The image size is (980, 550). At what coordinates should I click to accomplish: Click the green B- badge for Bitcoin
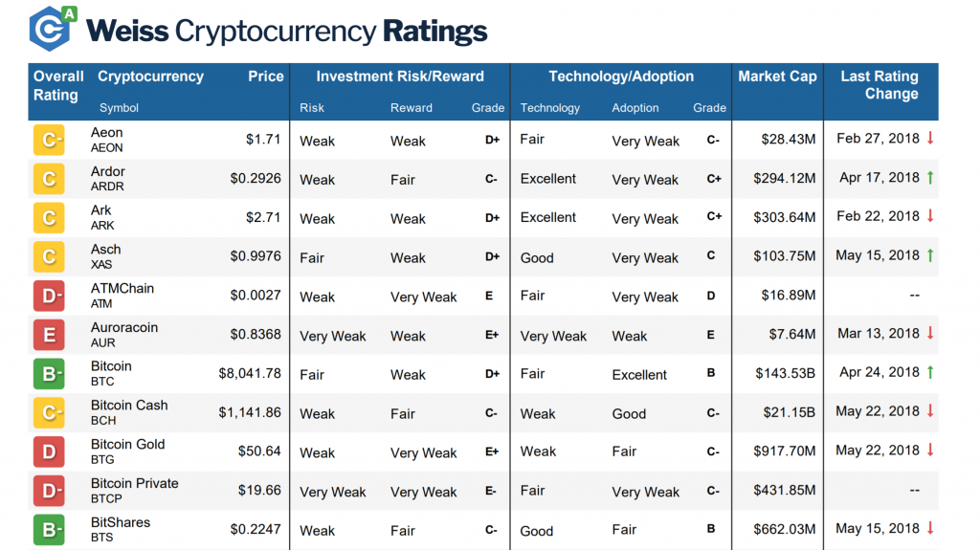click(49, 373)
